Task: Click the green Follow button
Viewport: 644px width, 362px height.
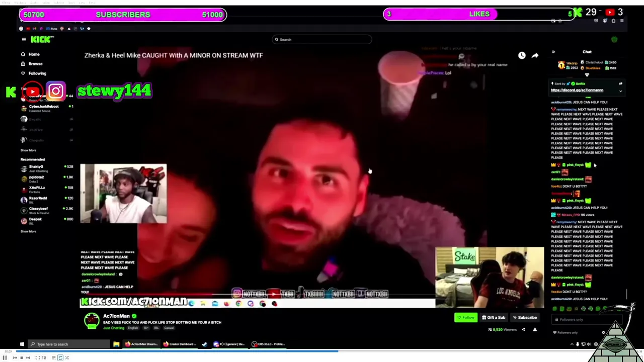Action: click(465, 317)
